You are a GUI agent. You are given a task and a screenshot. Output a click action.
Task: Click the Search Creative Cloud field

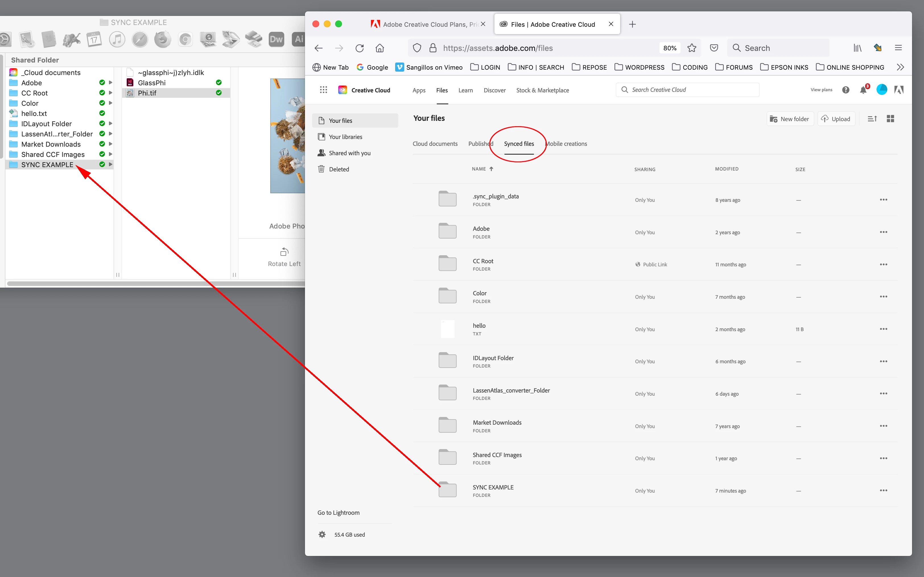(687, 90)
